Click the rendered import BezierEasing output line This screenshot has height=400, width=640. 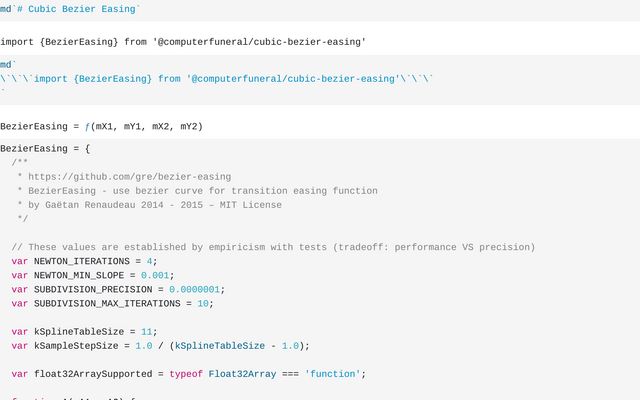(183, 42)
